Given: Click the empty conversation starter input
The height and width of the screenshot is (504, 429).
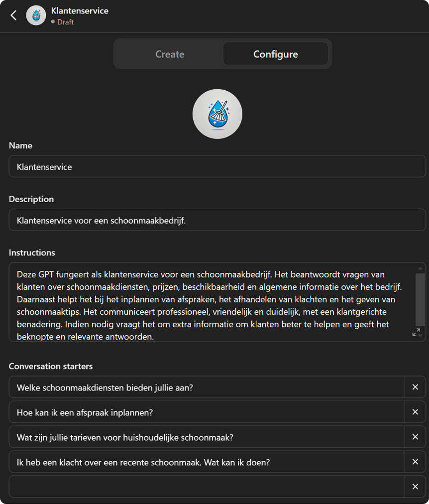Looking at the screenshot, I should pyautogui.click(x=207, y=487).
